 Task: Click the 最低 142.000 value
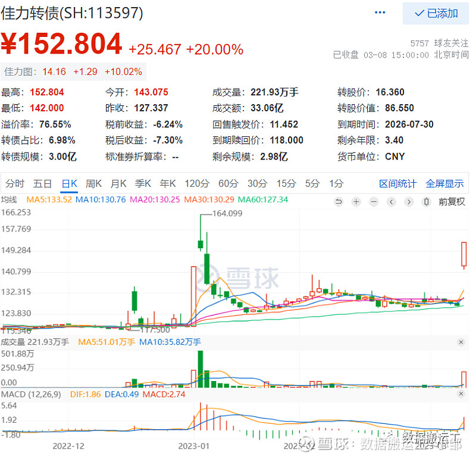[x=47, y=108]
